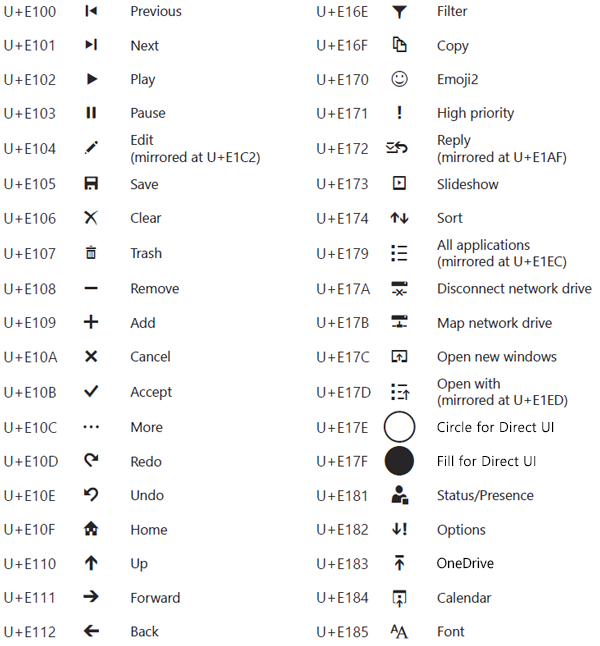Viewport: 600px width, 646px height.
Task: Select the Redo arrow icon
Action: 91,461
